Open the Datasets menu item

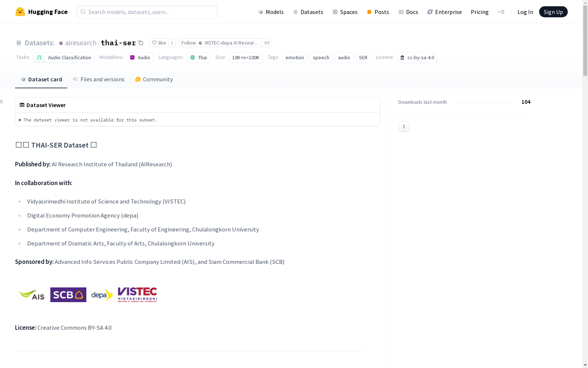pos(308,12)
